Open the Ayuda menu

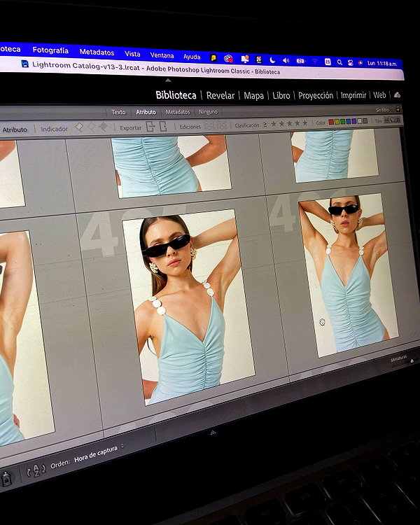192,57
